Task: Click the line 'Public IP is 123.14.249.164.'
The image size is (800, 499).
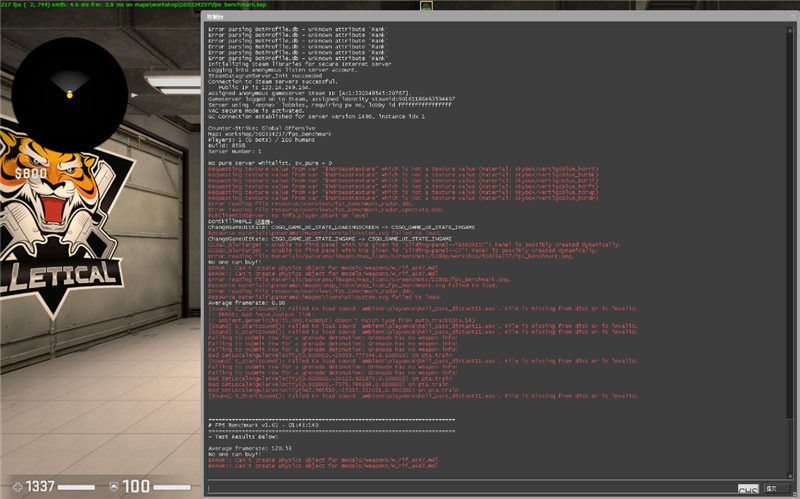Action: [264, 87]
